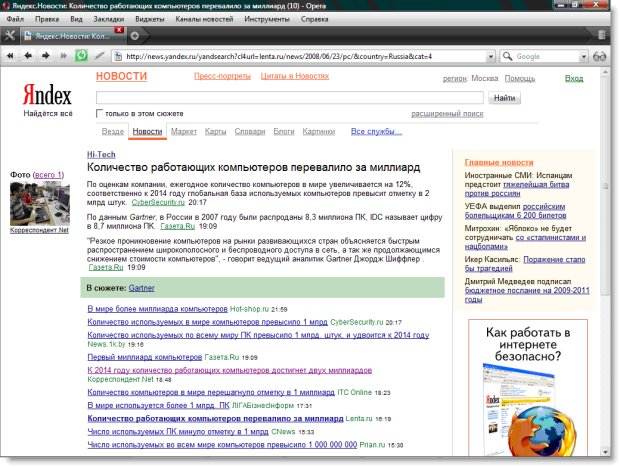Open the Каналы новостей menu
620x467 pixels.
[204, 19]
